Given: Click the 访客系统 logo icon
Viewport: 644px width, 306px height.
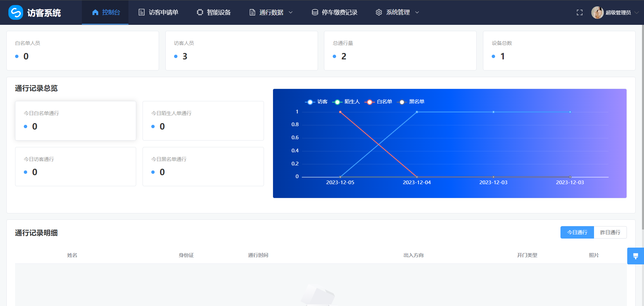Looking at the screenshot, I should (15, 12).
